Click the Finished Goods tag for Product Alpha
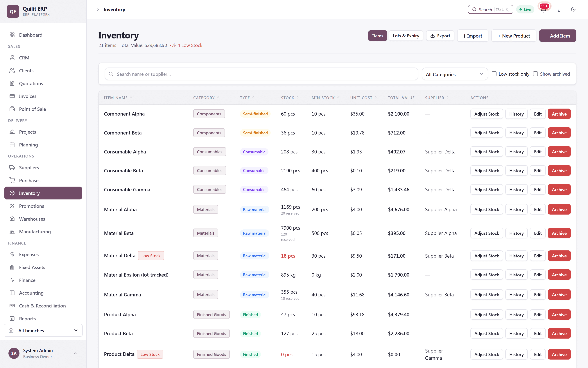588x368 pixels. point(211,314)
